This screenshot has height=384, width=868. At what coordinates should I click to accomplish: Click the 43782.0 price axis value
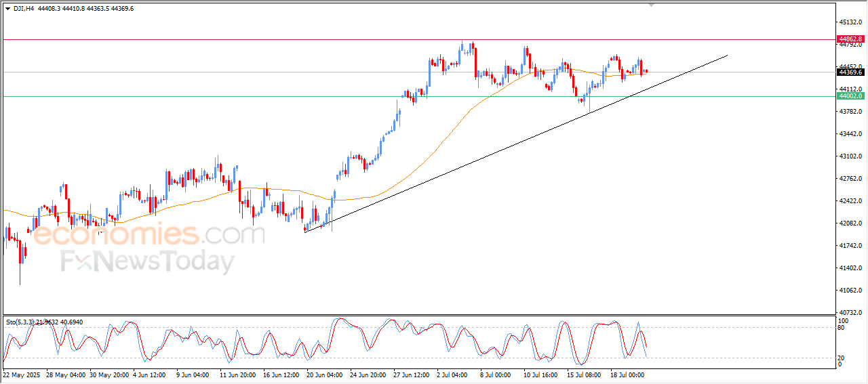pos(851,111)
